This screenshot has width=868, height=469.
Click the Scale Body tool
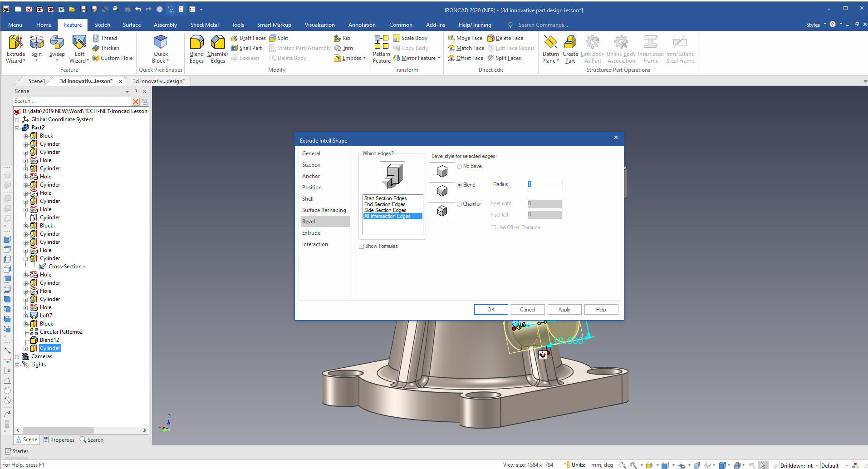click(x=410, y=38)
